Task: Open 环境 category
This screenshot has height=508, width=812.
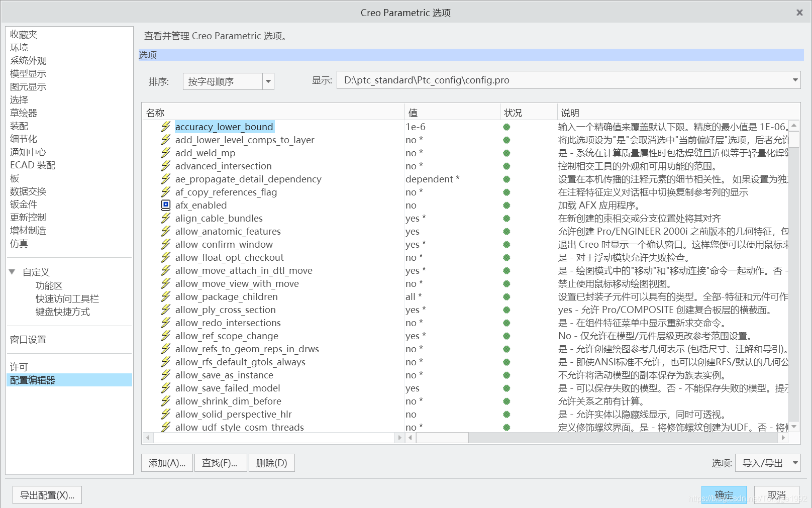Action: (19, 47)
